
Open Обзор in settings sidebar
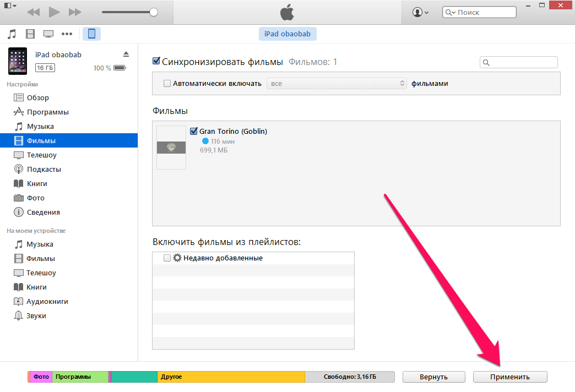(69, 97)
